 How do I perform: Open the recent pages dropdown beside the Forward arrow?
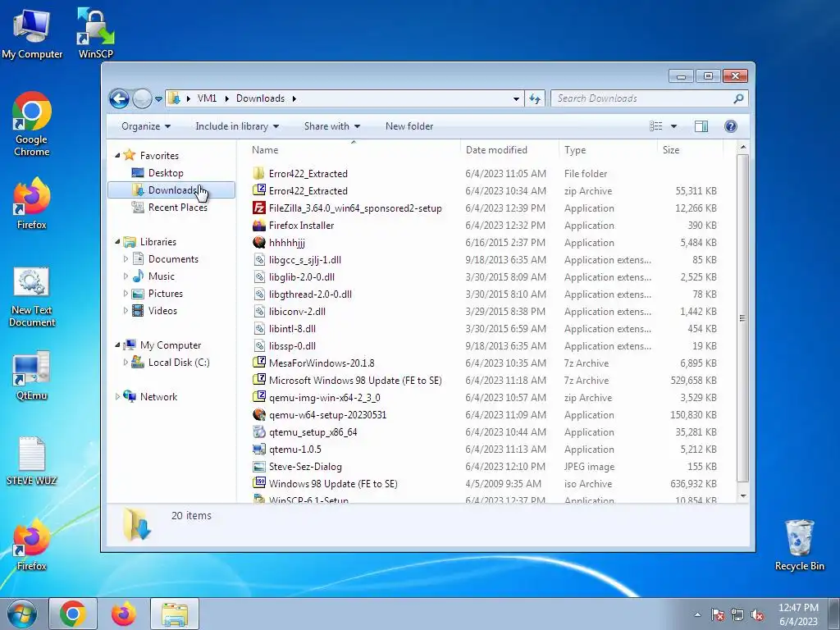(x=158, y=99)
